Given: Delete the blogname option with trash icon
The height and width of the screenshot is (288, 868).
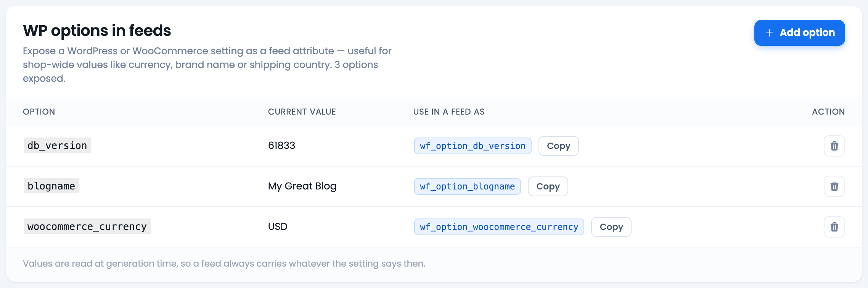Looking at the screenshot, I should point(834,186).
